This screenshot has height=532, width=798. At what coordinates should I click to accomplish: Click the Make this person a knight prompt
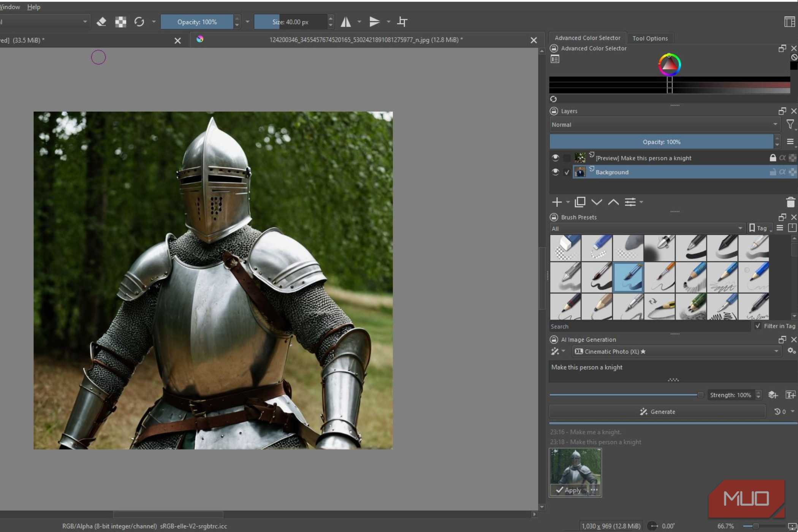[673, 368]
